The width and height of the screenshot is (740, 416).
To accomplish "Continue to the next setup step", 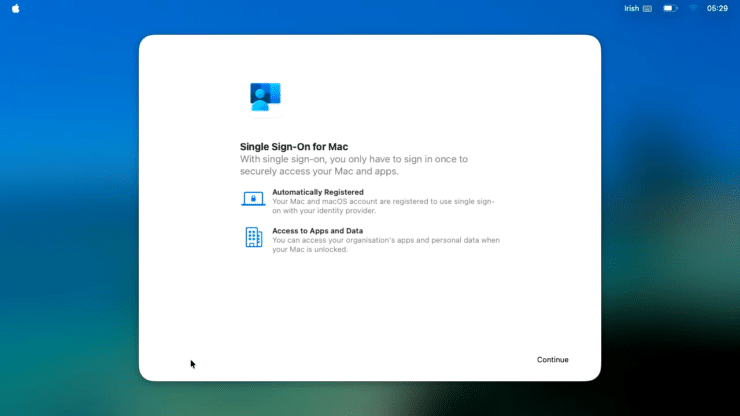I will coord(553,360).
